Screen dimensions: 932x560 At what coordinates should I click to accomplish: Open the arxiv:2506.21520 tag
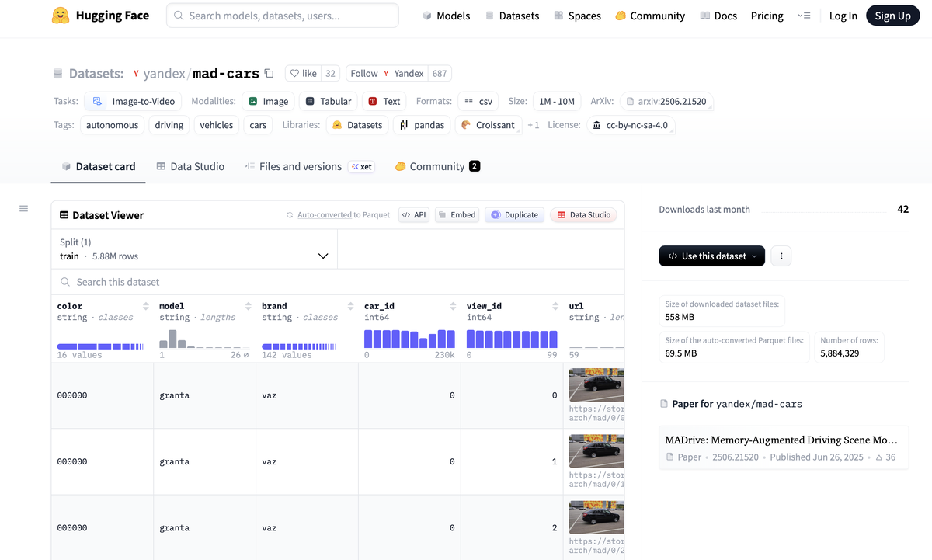(666, 101)
